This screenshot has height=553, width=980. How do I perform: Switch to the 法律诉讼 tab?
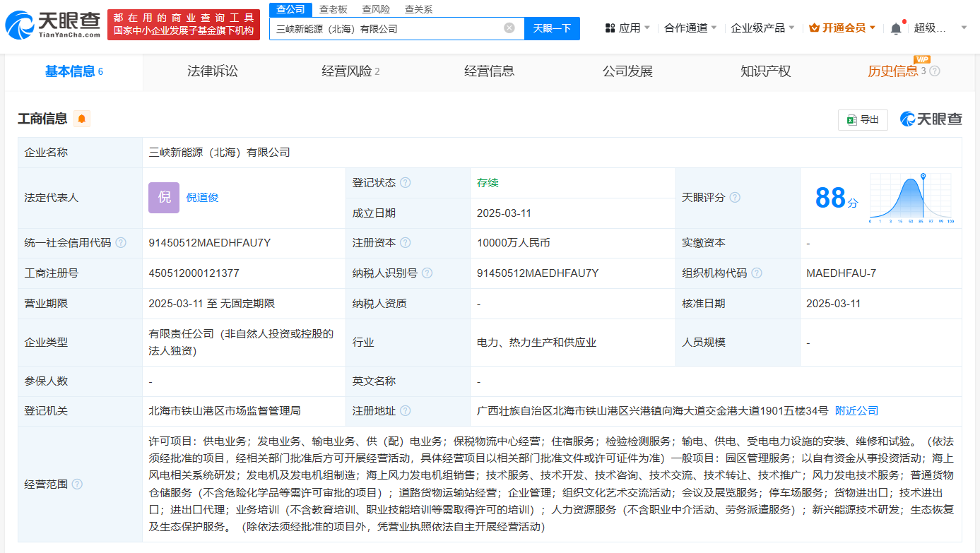click(x=213, y=71)
